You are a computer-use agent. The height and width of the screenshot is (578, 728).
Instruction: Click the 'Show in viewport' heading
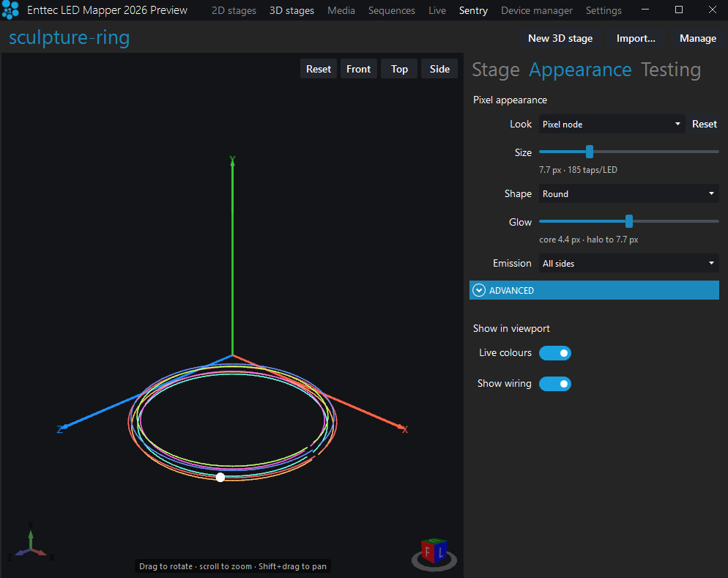(x=511, y=328)
